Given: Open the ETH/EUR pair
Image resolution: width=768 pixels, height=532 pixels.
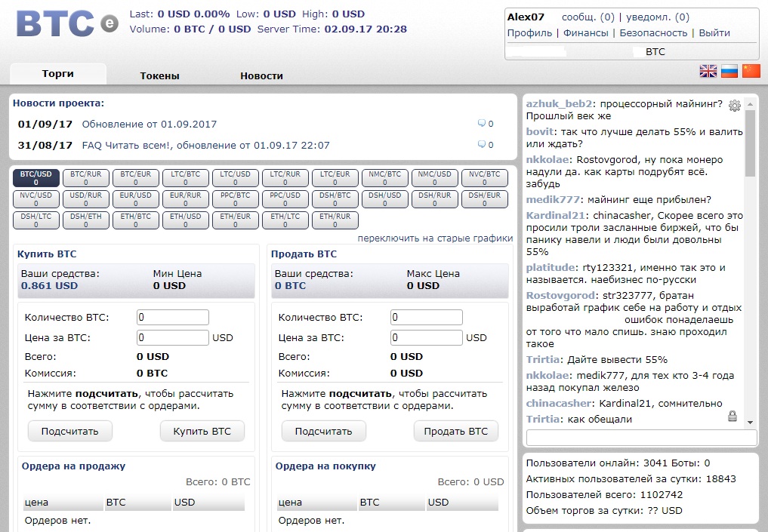Looking at the screenshot, I should [x=235, y=220].
